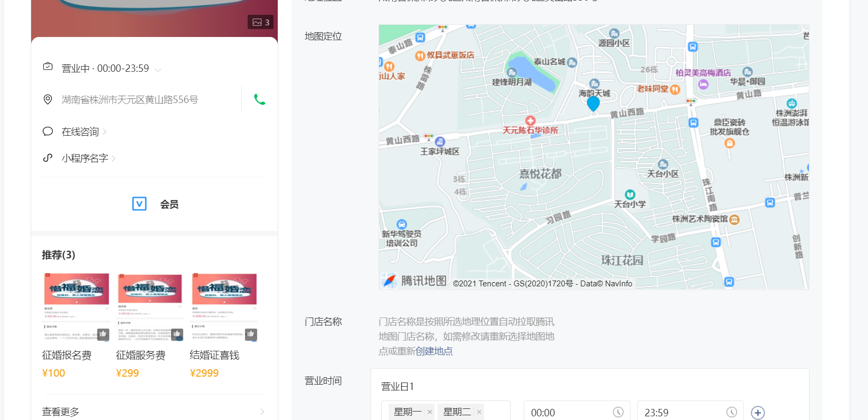
Task: Click the 天台小区 residential marker on map
Action: point(663,164)
